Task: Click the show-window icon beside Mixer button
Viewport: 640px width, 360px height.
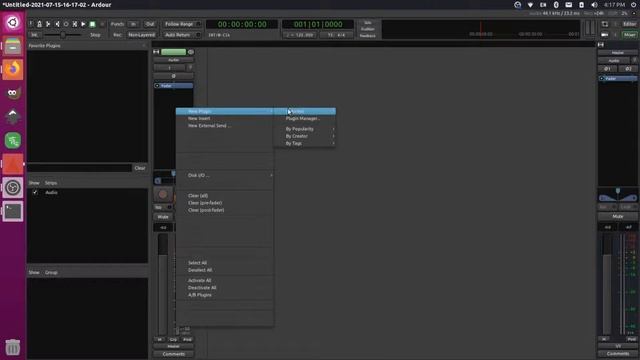Action: [605, 35]
